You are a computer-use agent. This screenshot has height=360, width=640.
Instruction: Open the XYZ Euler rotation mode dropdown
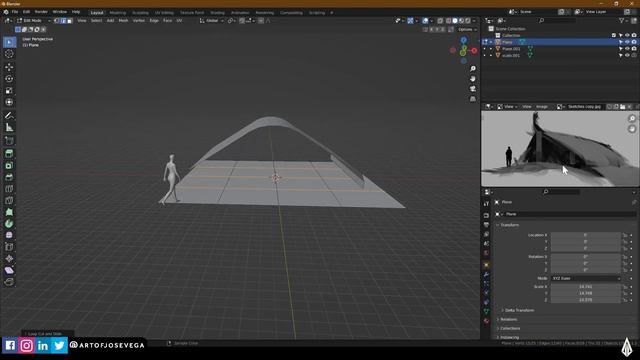(x=586, y=278)
